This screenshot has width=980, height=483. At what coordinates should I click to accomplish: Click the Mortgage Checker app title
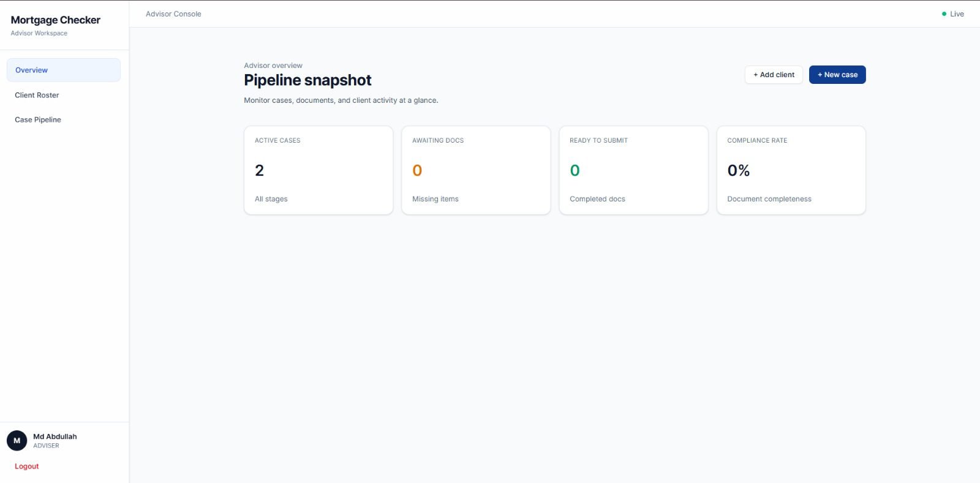(55, 20)
